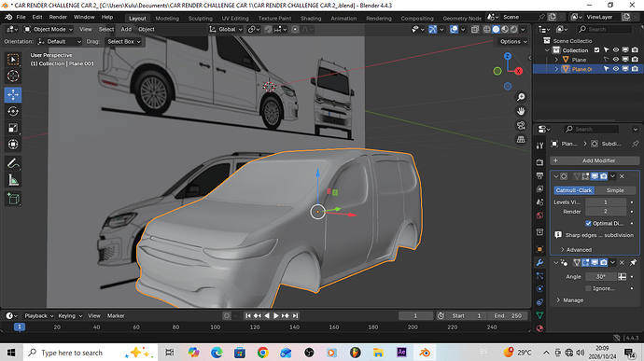Screen dimensions: 644x361
Task: Uncheck the Collection exclude checkbox
Action: [x=596, y=50]
